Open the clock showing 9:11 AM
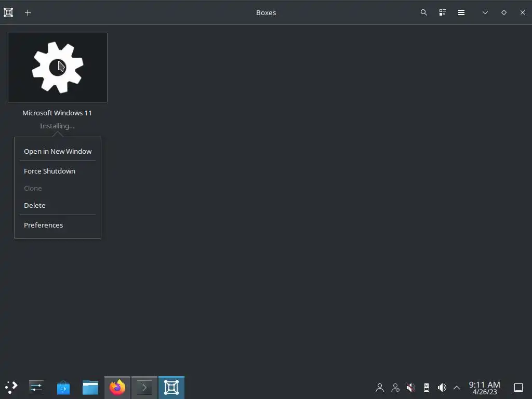532x399 pixels. coord(485,388)
